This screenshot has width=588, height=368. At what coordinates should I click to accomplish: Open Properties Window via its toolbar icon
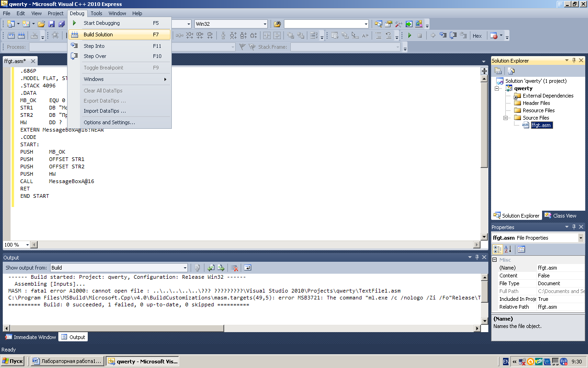point(389,24)
